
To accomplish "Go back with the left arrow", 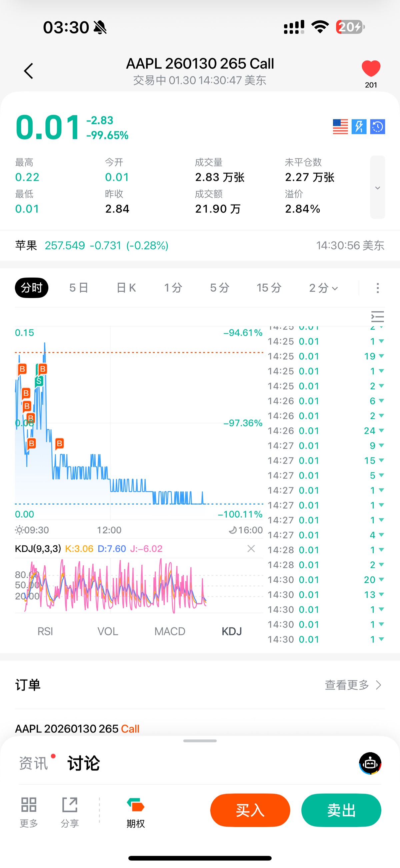I will 29,71.
